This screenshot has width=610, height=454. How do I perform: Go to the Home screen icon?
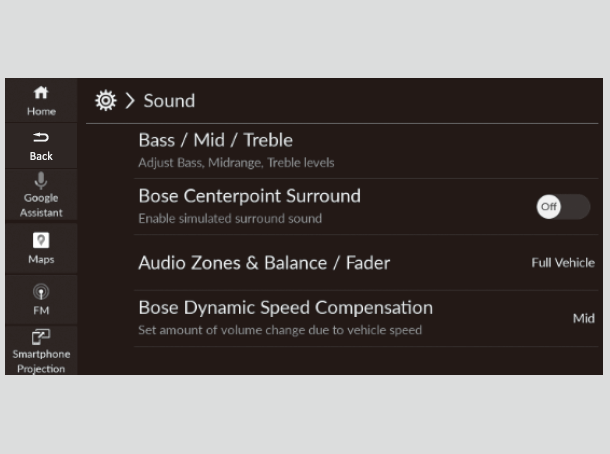pos(41,93)
